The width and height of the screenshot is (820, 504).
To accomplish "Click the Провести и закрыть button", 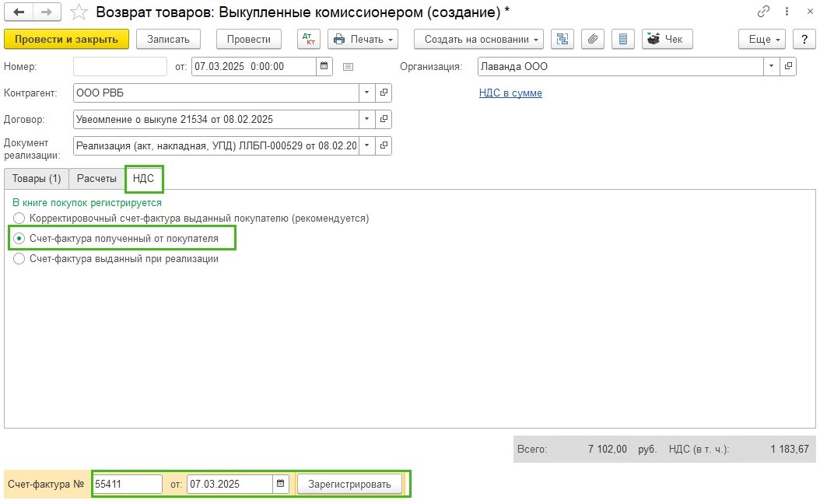I will click(x=66, y=39).
